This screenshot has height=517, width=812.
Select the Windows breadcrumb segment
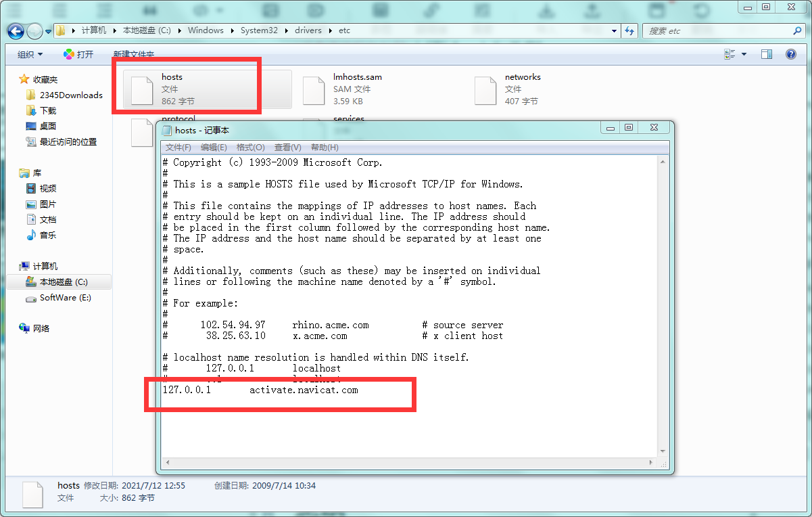(206, 30)
